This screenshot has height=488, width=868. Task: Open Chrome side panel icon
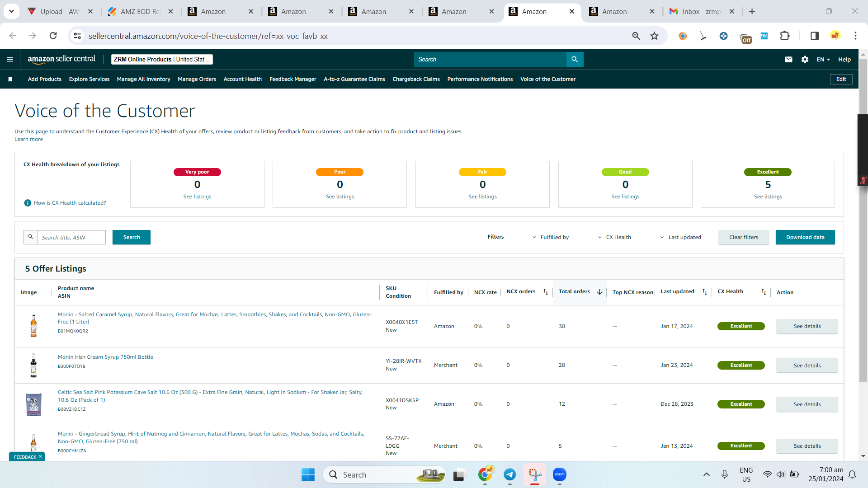pyautogui.click(x=814, y=36)
